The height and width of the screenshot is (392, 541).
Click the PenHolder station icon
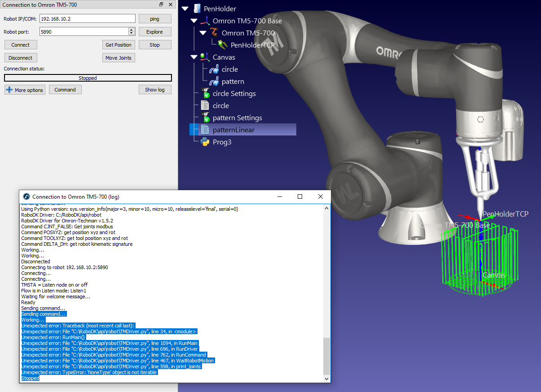pyautogui.click(x=196, y=9)
